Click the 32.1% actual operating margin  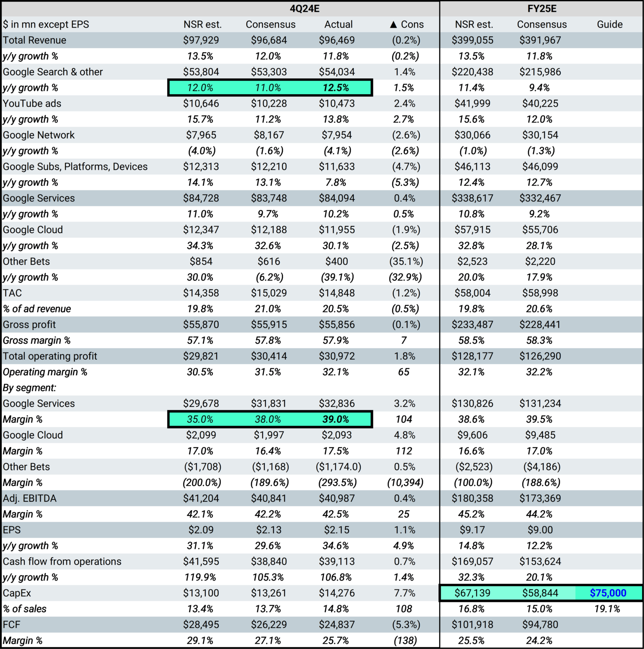pos(336,372)
